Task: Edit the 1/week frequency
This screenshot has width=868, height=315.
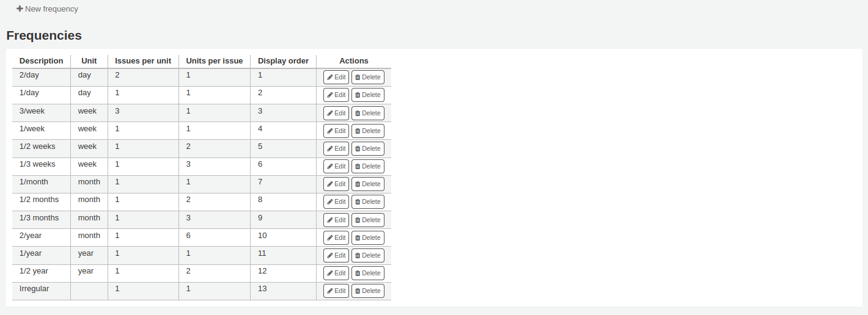Action: point(336,131)
